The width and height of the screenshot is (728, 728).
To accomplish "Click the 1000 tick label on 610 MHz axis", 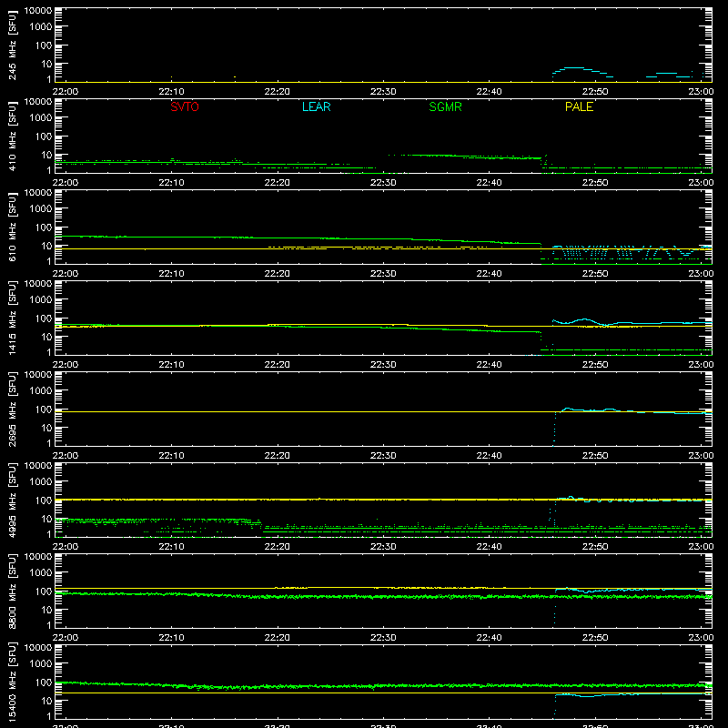I will pos(41,209).
